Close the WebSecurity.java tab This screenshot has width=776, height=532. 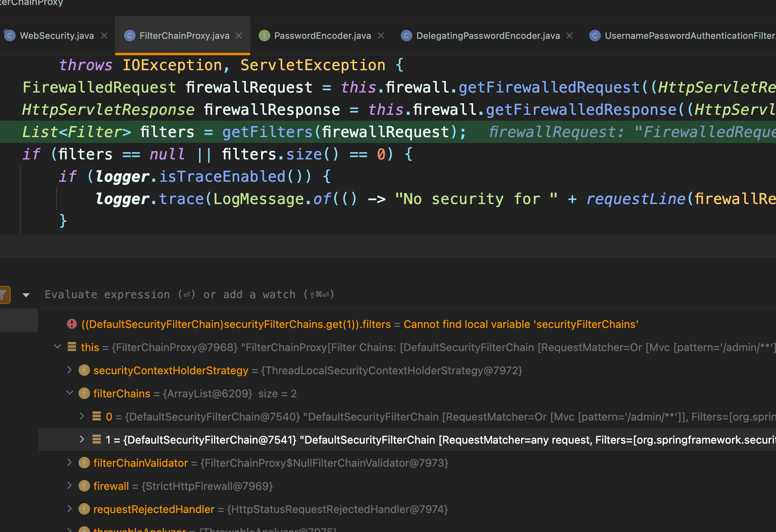[104, 36]
